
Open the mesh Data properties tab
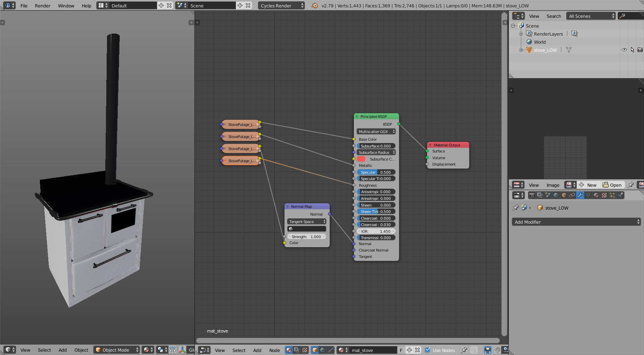tap(588, 195)
